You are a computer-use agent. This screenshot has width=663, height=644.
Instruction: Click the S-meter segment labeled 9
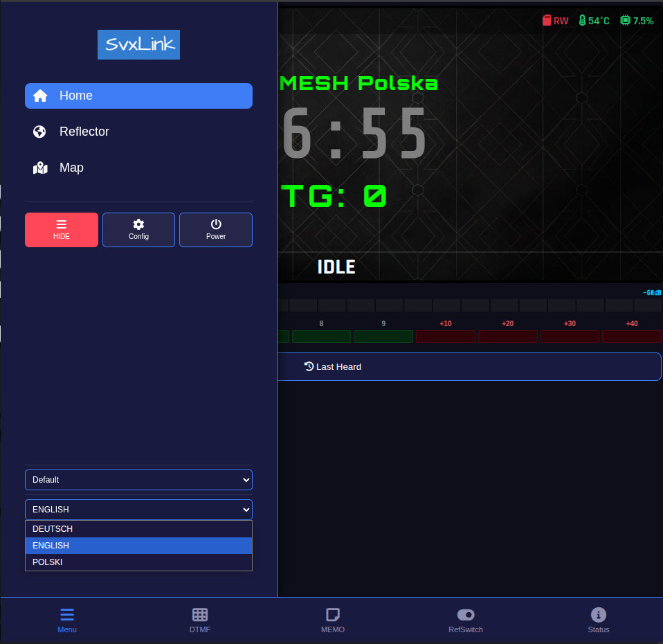tap(383, 337)
